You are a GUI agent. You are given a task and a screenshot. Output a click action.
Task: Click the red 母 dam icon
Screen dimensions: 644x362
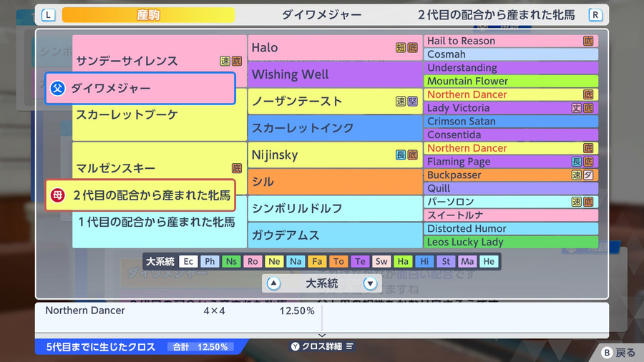click(x=57, y=195)
